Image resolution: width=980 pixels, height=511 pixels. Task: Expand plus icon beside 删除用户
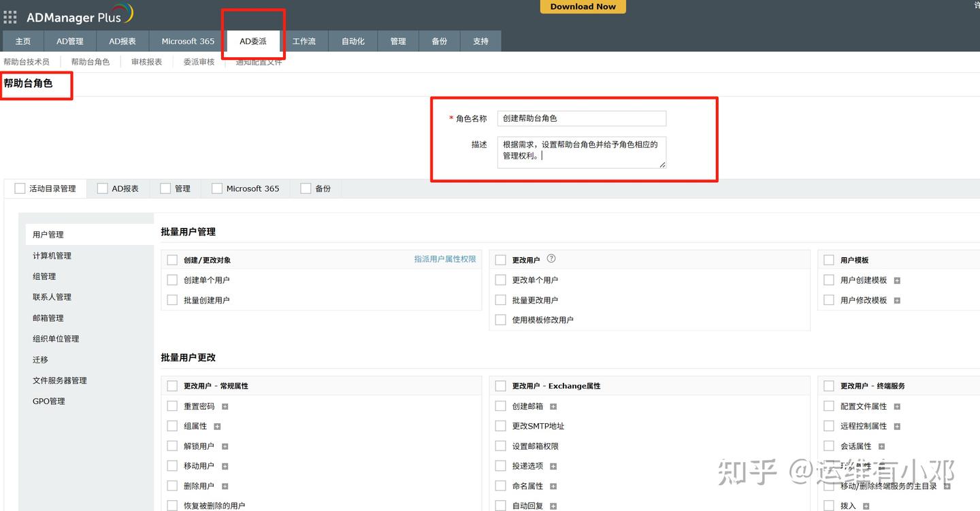pos(225,487)
